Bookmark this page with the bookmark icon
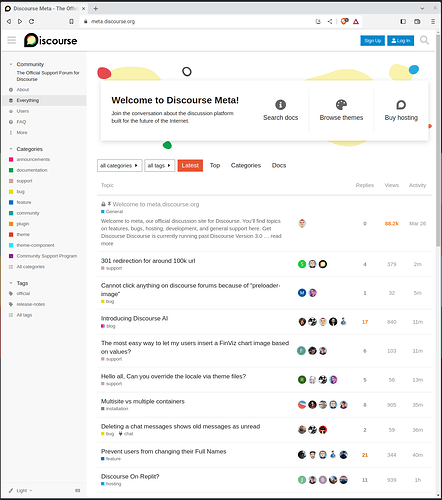This screenshot has height=500, width=442. (x=71, y=21)
